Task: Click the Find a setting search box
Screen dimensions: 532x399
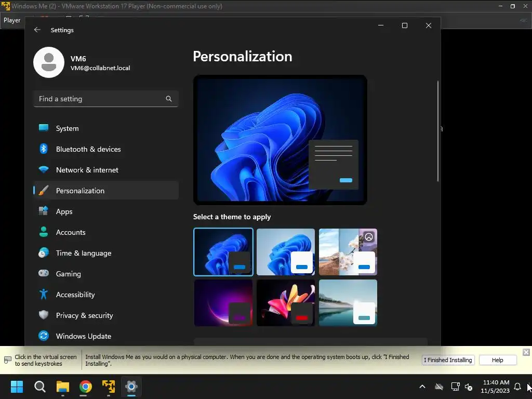Action: (106, 99)
